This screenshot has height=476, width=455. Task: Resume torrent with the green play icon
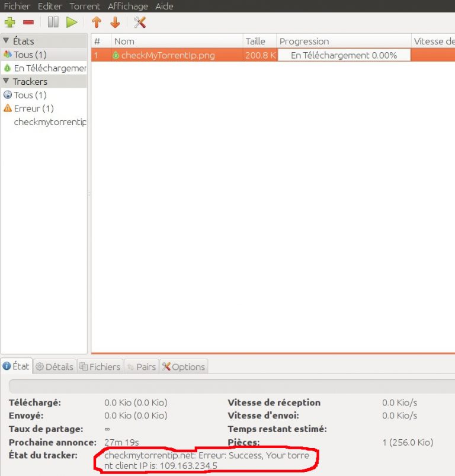[72, 23]
